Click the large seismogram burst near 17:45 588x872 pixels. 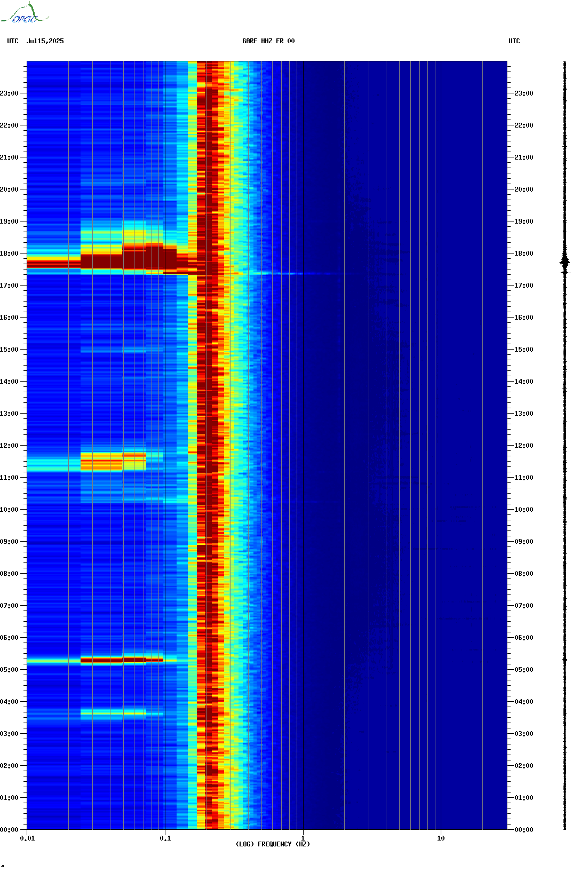point(565,263)
